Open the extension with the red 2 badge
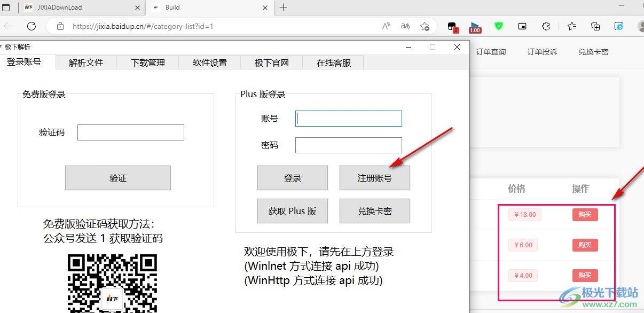Screen dimensions: 644x313 452,27
